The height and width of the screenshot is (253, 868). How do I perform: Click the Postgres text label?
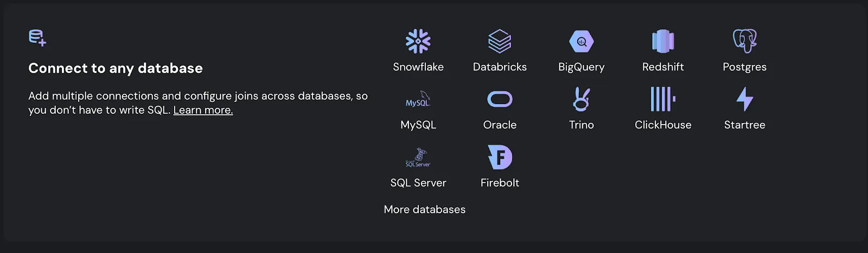(745, 67)
